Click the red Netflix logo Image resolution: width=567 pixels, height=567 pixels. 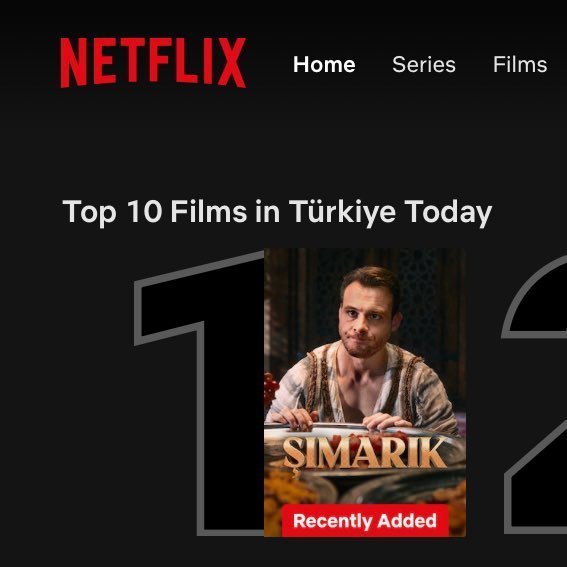[x=153, y=63]
